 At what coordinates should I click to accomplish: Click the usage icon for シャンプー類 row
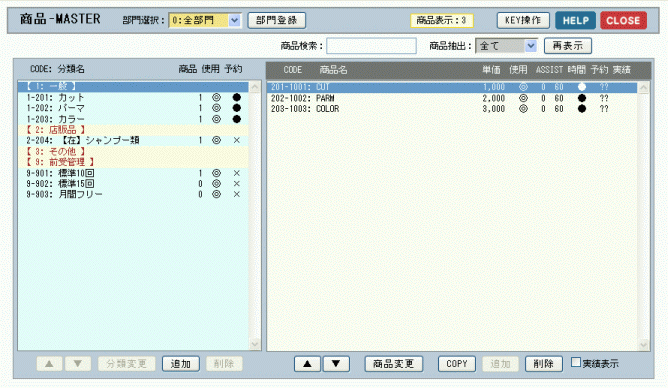pyautogui.click(x=216, y=140)
